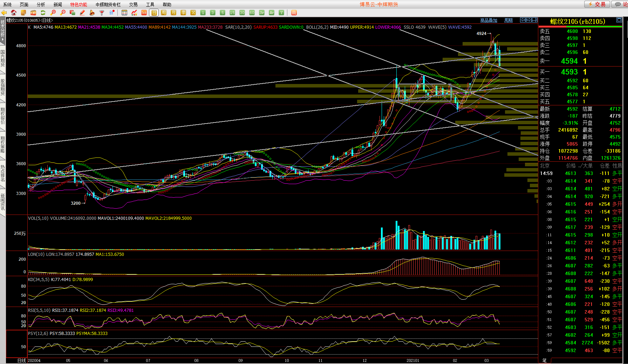The width and height of the screenshot is (628, 364).
Task: Switch to the intraday trend chart icon
Action: [x=134, y=13]
